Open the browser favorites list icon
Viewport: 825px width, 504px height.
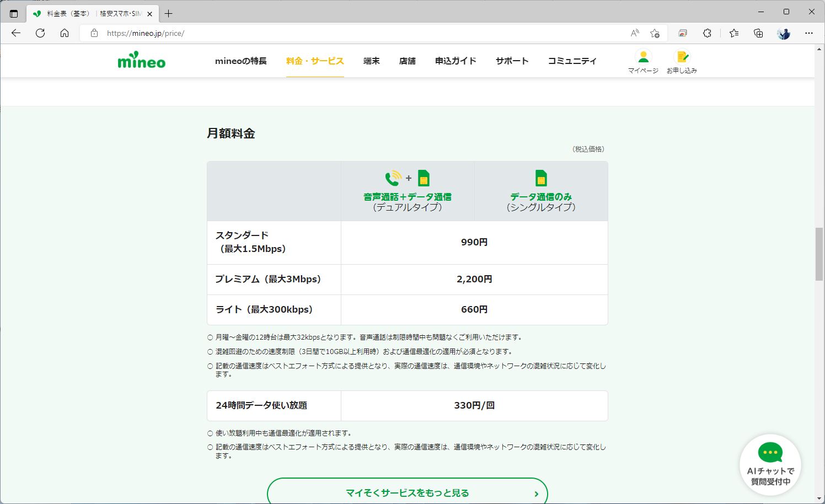[733, 33]
